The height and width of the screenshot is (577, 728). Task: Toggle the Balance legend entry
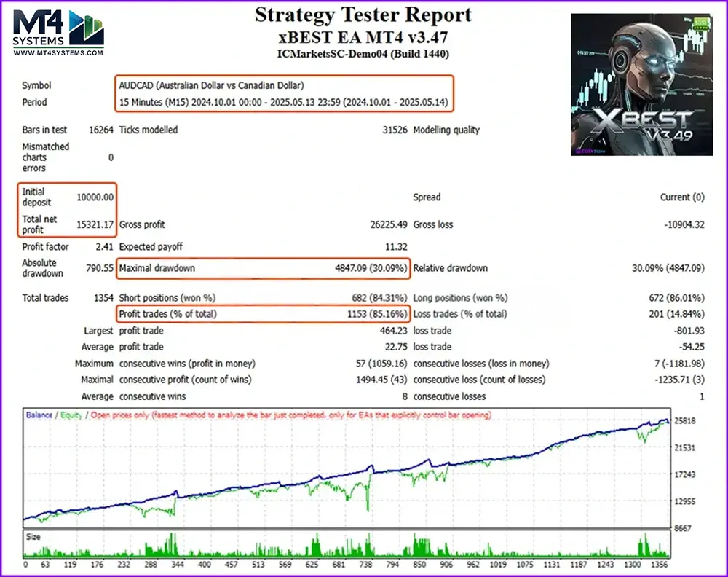tap(36, 413)
